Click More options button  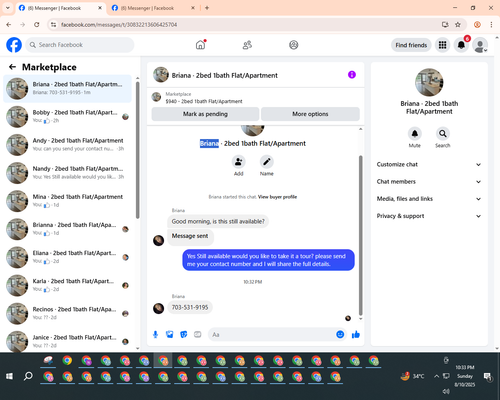(310, 114)
